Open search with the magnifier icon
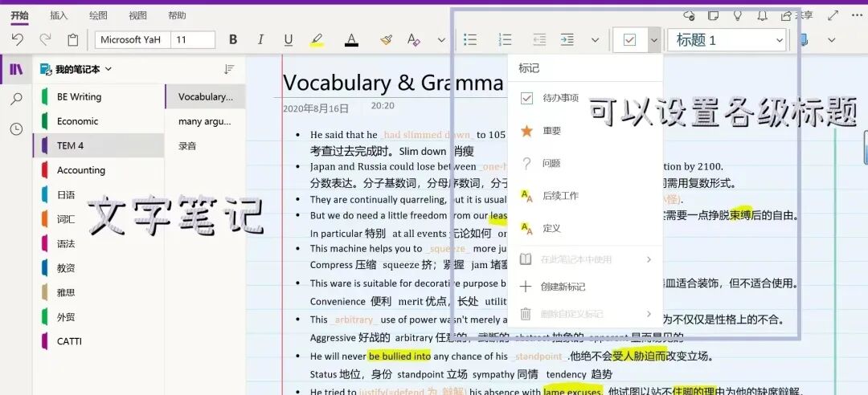This screenshot has width=868, height=395. pyautogui.click(x=17, y=99)
